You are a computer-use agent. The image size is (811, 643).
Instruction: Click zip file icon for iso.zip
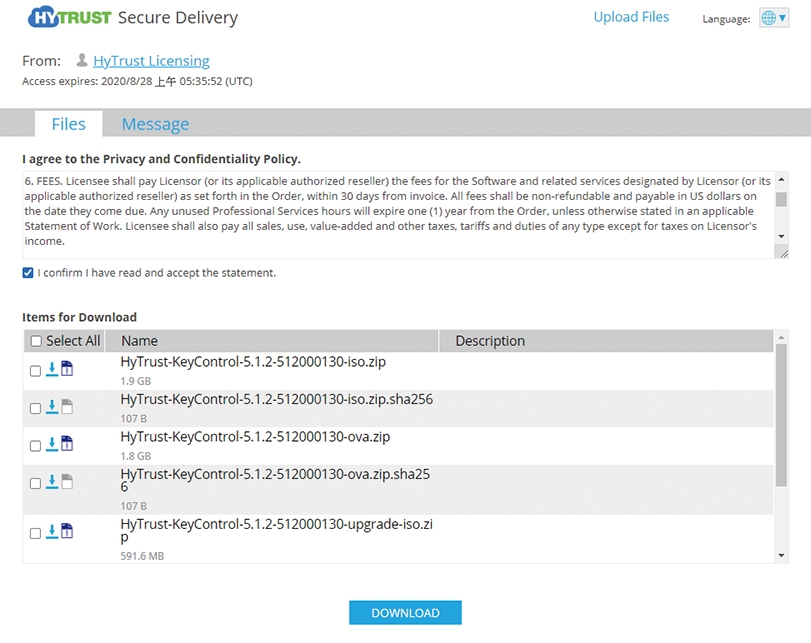67,368
